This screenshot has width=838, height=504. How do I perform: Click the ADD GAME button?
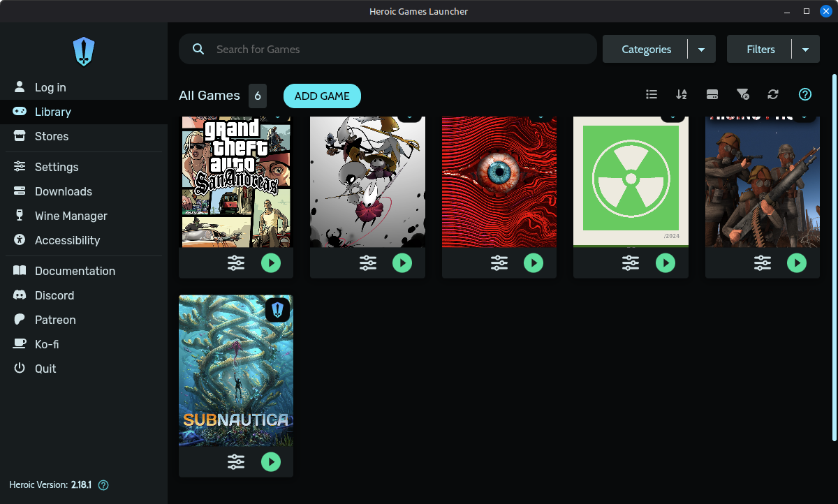[x=322, y=96]
